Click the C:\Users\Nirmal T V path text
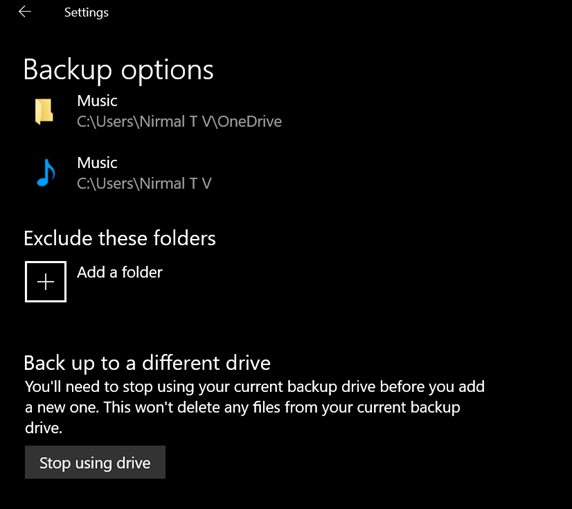This screenshot has height=509, width=572. 144,183
